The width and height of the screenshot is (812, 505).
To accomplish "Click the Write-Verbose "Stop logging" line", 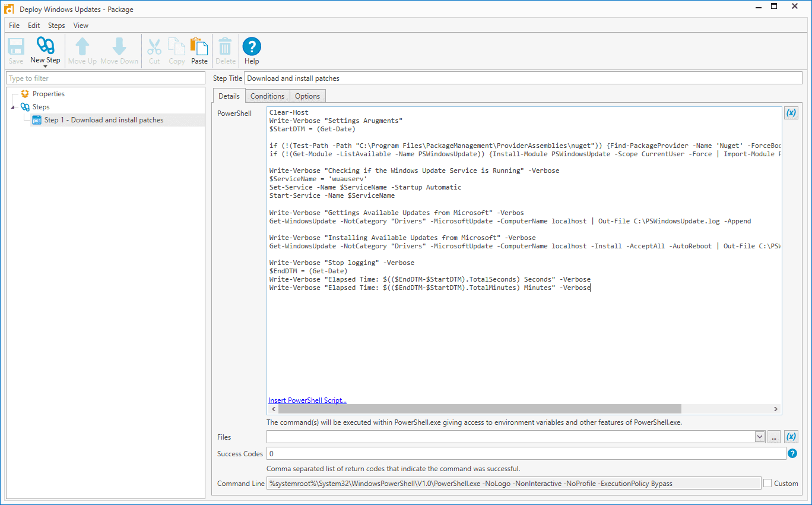I will (342, 262).
